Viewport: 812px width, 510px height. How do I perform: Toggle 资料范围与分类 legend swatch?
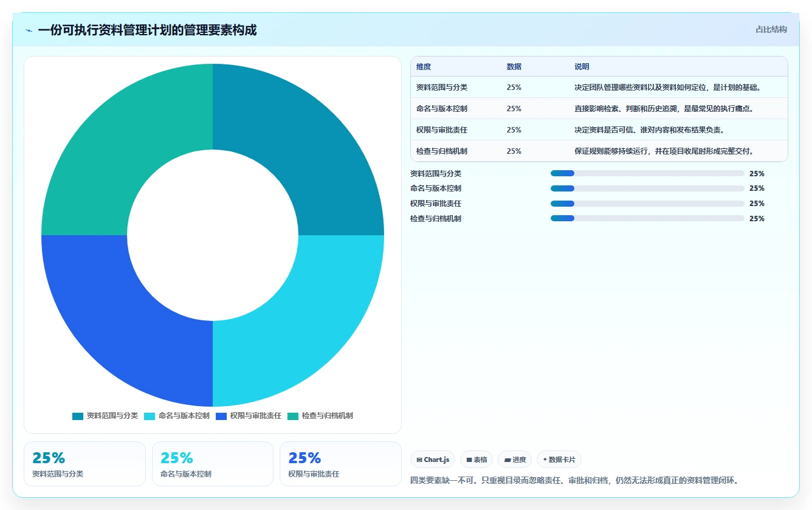pos(78,416)
